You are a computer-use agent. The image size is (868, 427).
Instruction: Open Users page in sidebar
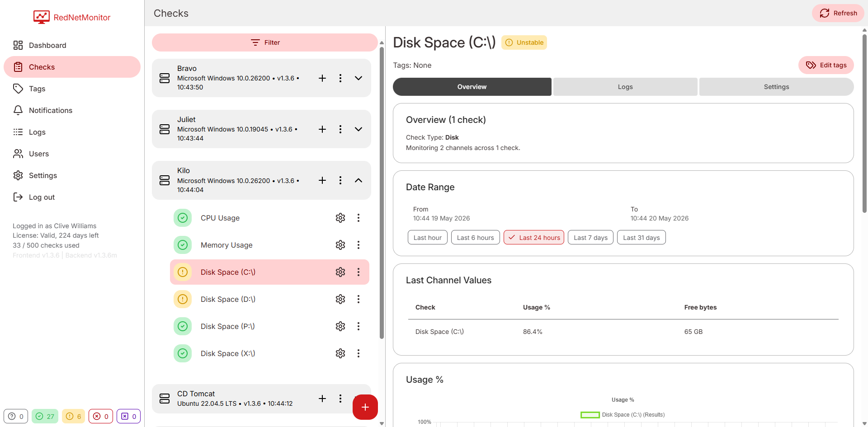coord(72,154)
